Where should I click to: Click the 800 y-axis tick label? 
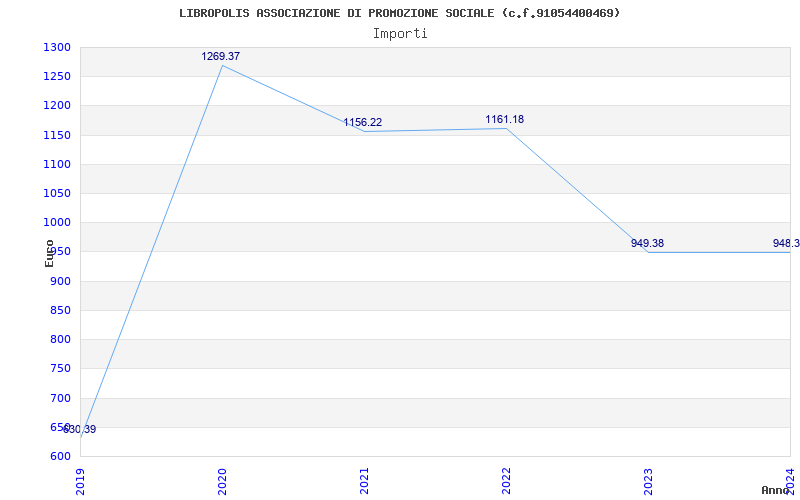60,339
